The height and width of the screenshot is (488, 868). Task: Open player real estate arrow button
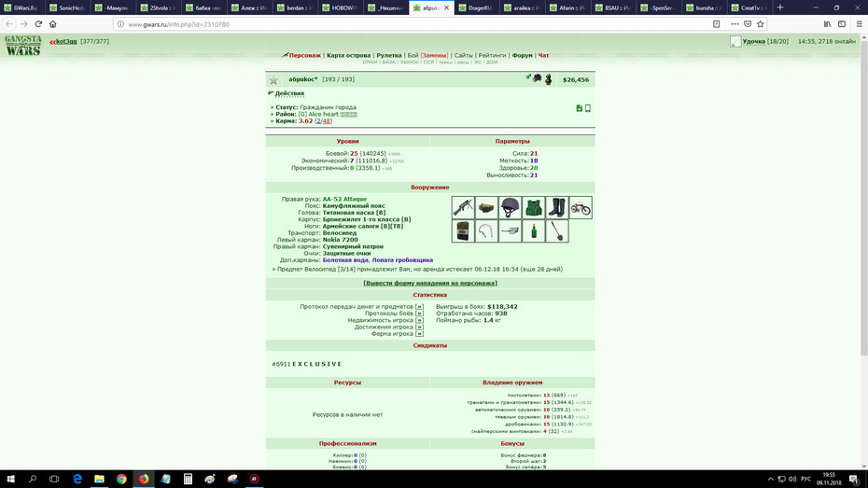tap(419, 320)
